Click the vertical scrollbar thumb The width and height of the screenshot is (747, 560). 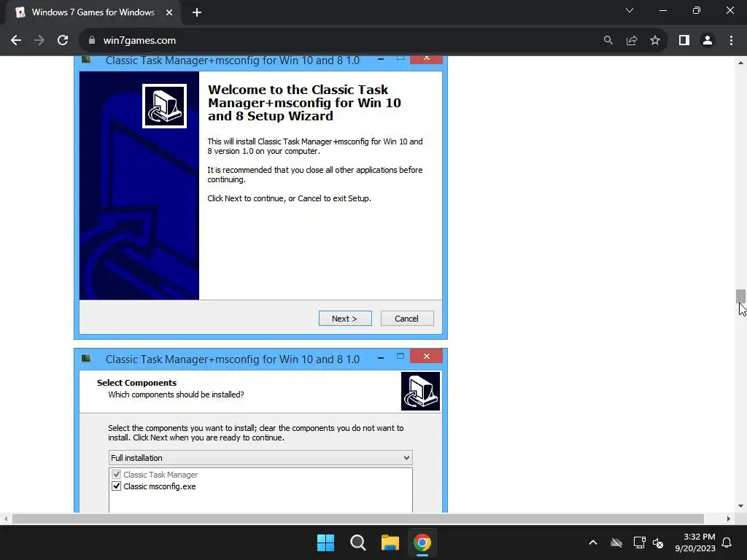tap(740, 296)
